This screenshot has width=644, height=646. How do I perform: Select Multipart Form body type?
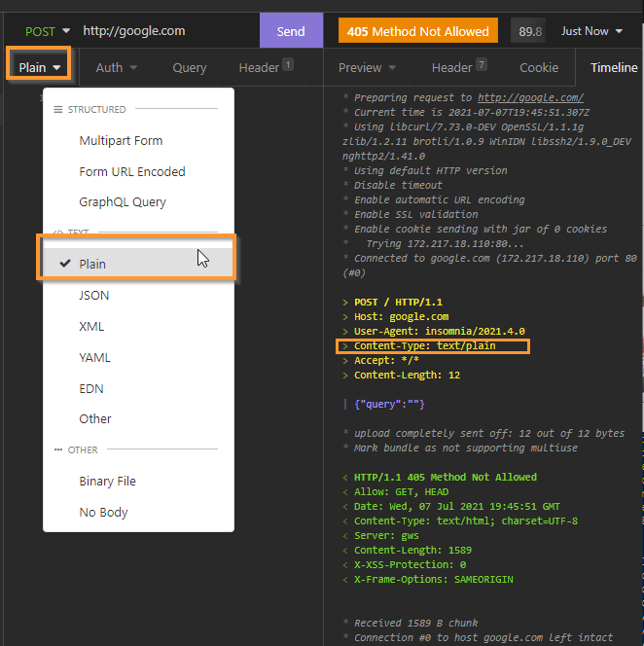point(138,140)
